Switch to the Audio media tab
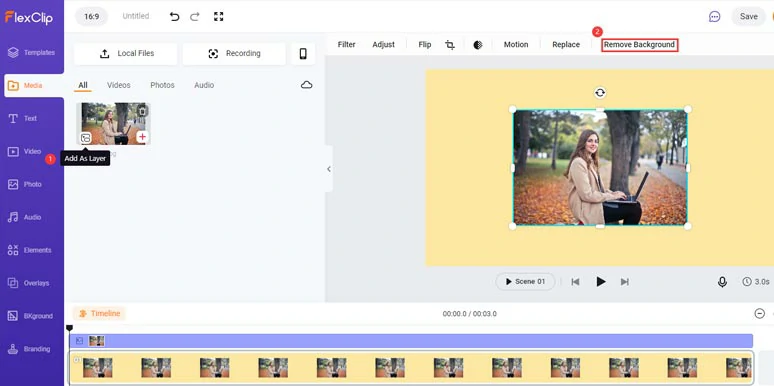774x386 pixels. [x=204, y=85]
